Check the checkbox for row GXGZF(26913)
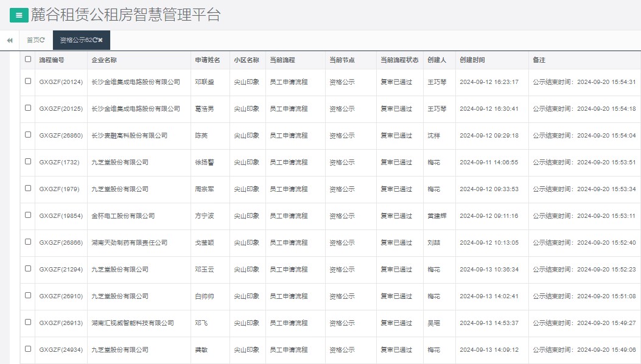Image resolution: width=641 pixels, height=364 pixels. point(27,323)
